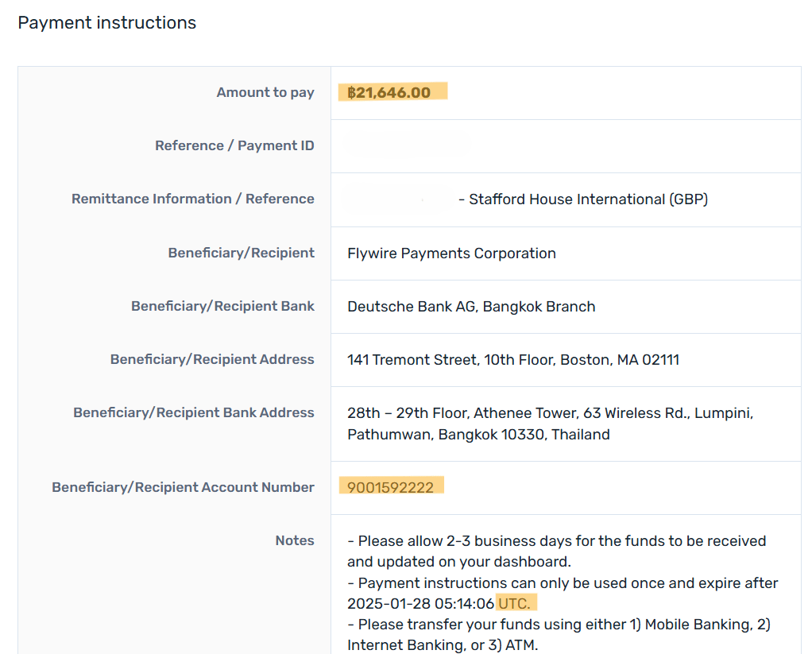812x654 pixels.
Task: Click the Beneficiary/Recipient Account Number label
Action: 183,488
